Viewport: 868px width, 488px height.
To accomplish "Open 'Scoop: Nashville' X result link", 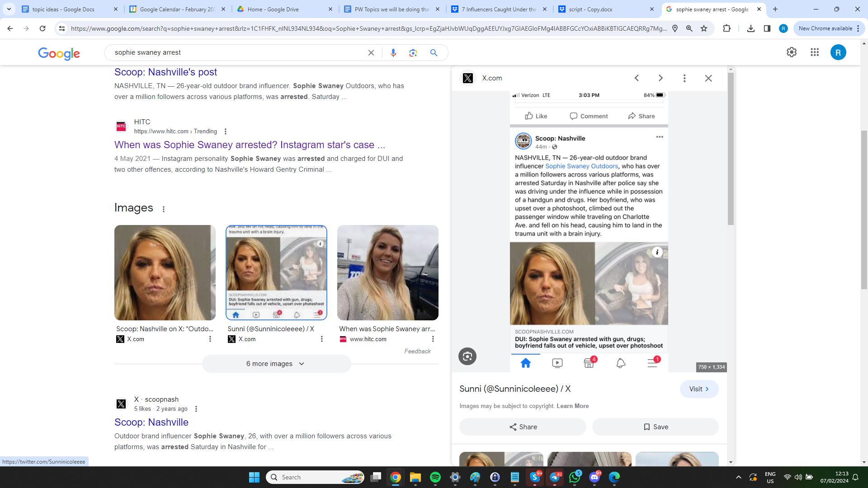I will (151, 422).
